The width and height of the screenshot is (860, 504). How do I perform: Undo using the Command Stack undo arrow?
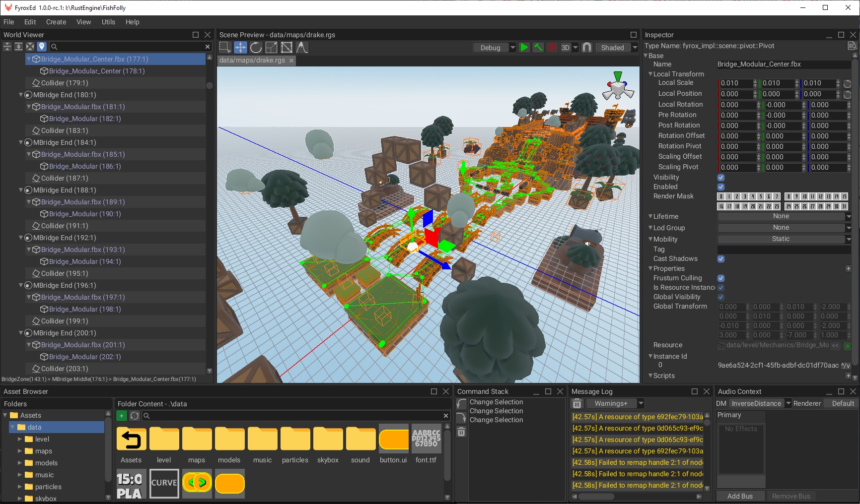pyautogui.click(x=461, y=403)
